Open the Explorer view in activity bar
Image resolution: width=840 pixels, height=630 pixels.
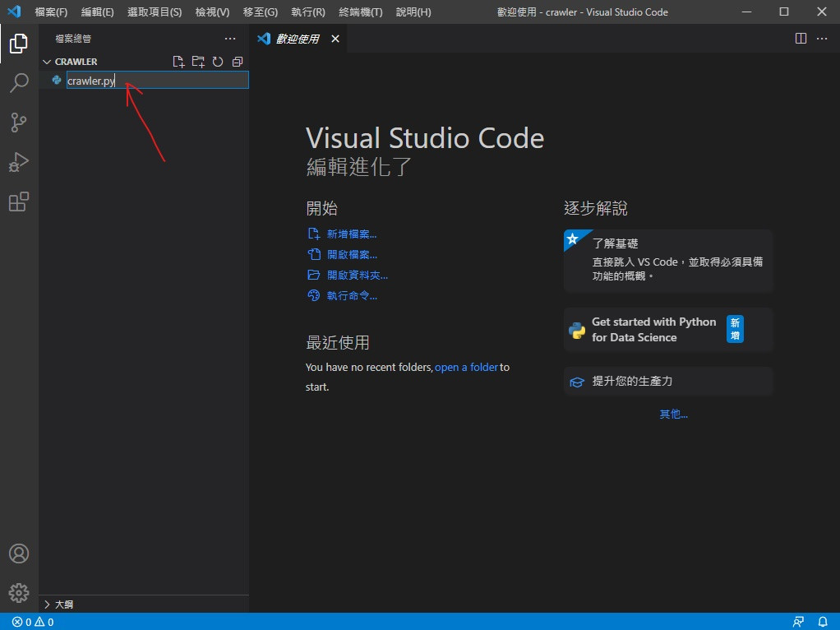coord(19,44)
